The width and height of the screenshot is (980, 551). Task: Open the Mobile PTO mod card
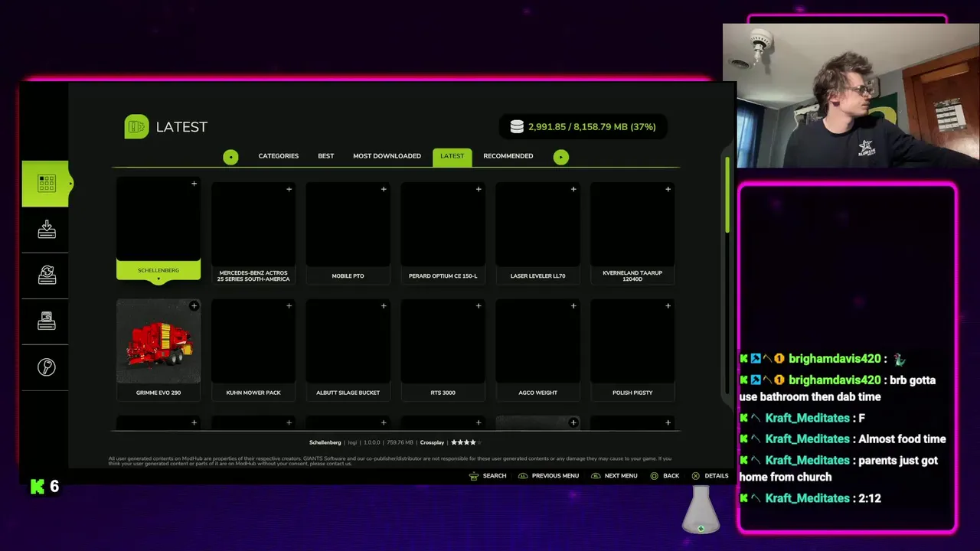click(348, 233)
